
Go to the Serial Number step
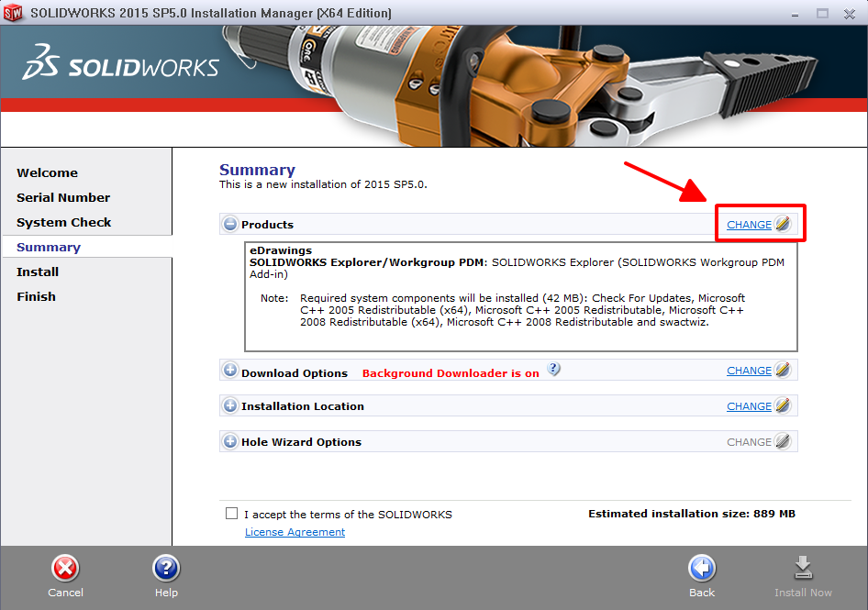coord(63,197)
